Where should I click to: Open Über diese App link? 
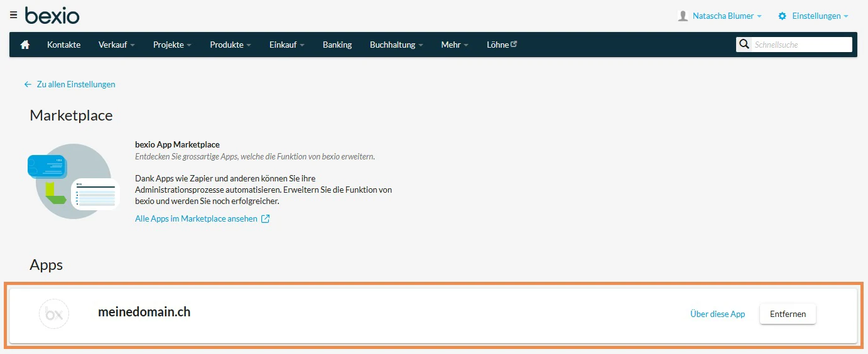click(717, 314)
